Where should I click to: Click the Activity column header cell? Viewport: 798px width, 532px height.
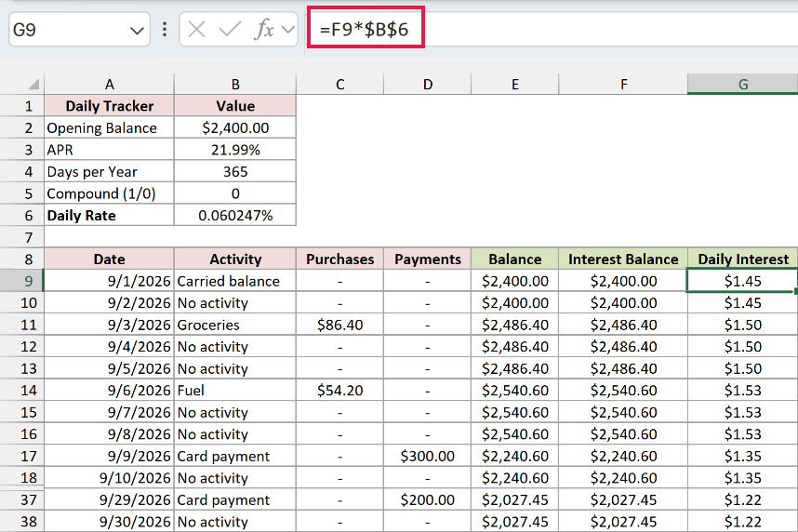[x=235, y=259]
